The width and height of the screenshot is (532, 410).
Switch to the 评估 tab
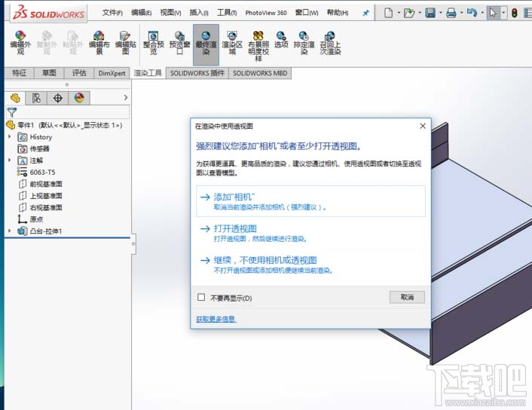78,73
